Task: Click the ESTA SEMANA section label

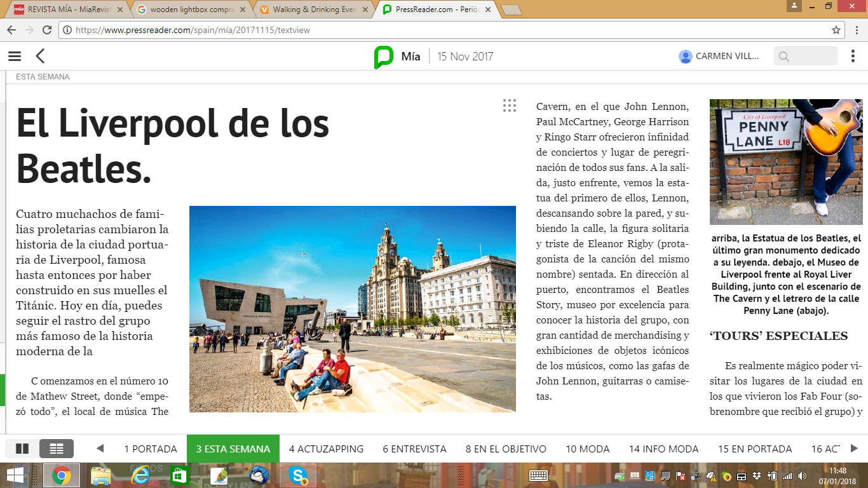Action: coord(43,77)
